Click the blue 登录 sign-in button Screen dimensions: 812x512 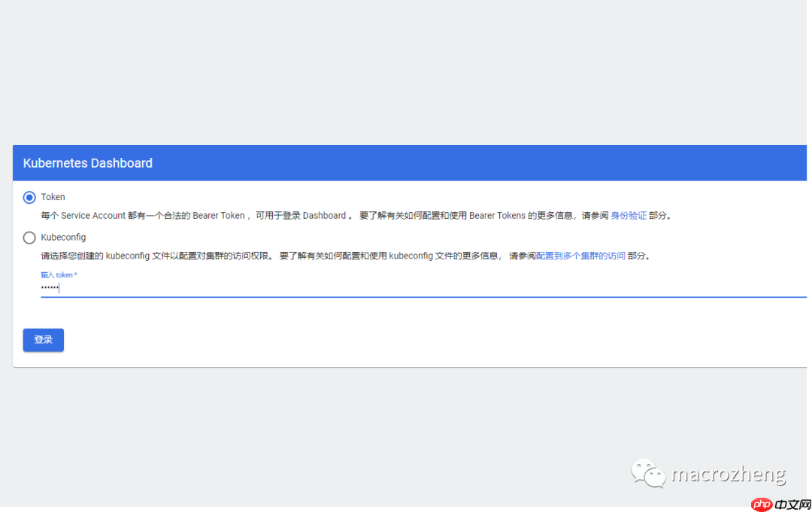[x=43, y=340]
